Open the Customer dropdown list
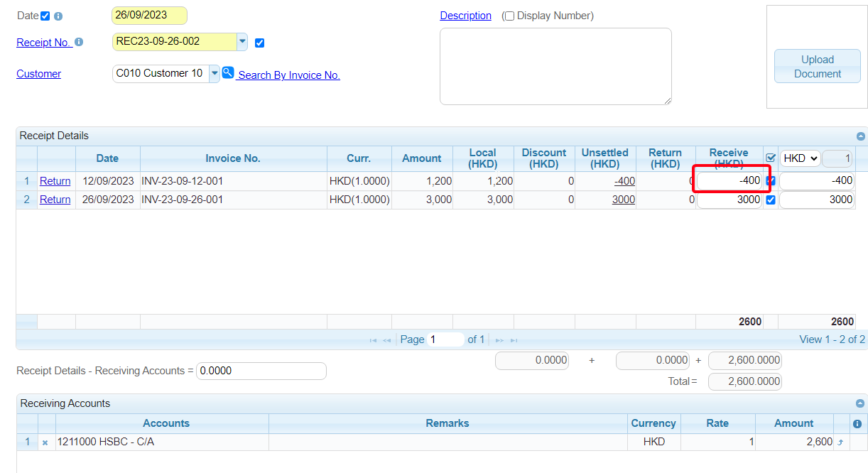The height and width of the screenshot is (473, 868). click(x=214, y=73)
